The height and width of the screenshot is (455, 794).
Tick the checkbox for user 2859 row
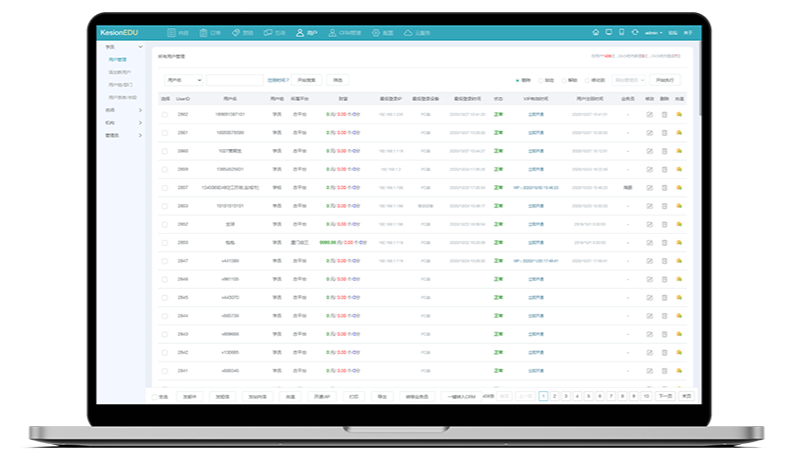point(165,169)
